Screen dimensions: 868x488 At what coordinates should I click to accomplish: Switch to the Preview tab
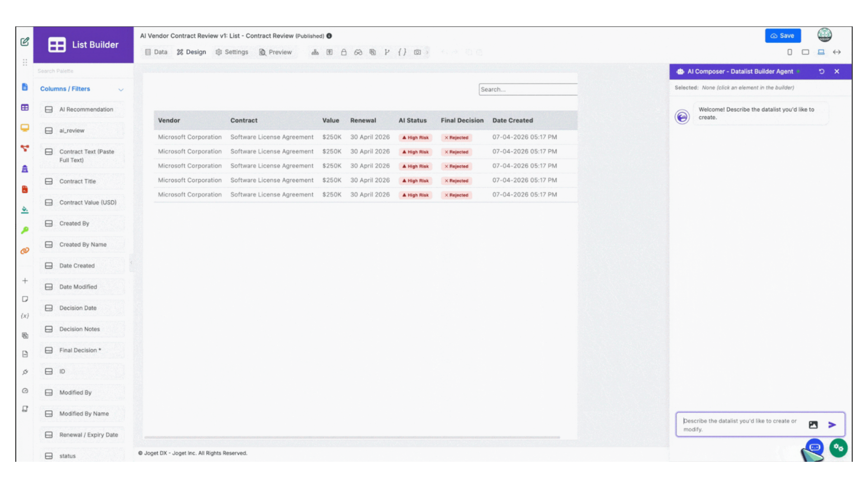[275, 52]
